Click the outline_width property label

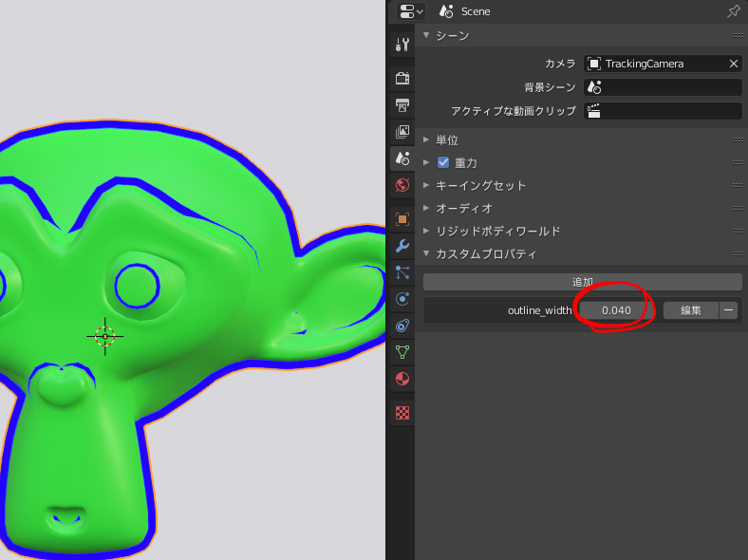pos(539,310)
